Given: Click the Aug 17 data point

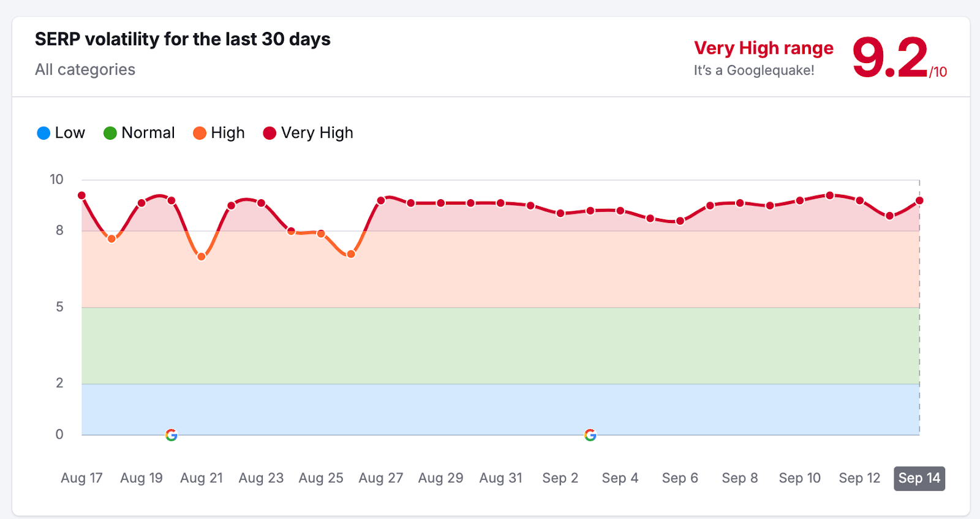Looking at the screenshot, I should click(82, 195).
